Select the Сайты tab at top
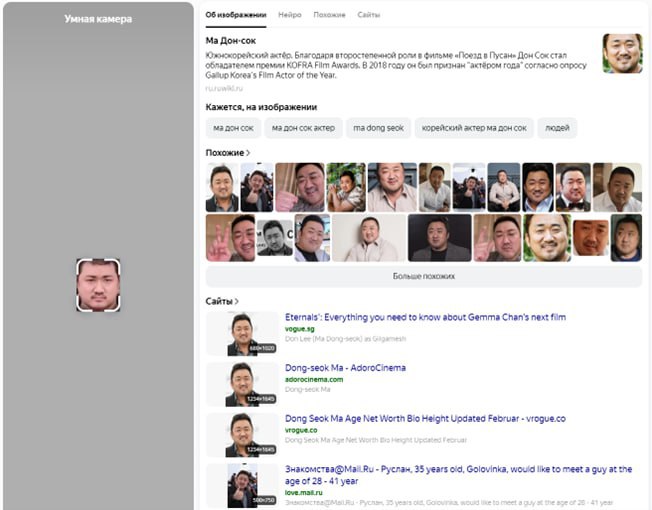Viewport: 652px width, 510px height. point(368,15)
